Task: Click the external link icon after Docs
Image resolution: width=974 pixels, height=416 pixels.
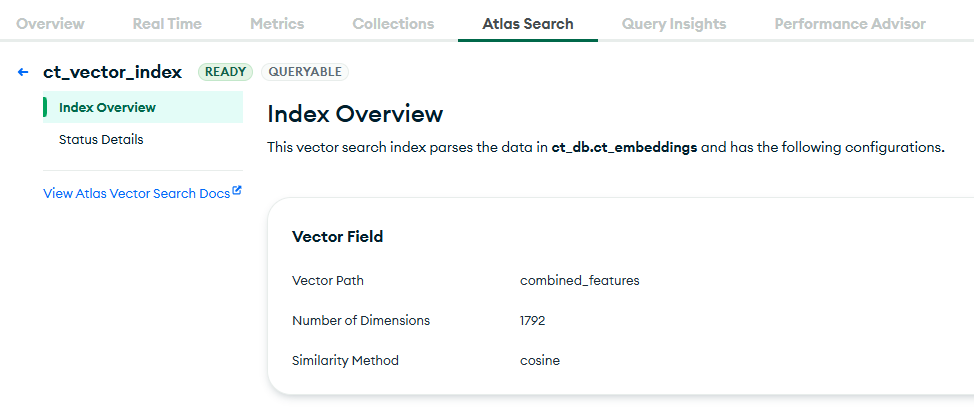Action: point(237,191)
